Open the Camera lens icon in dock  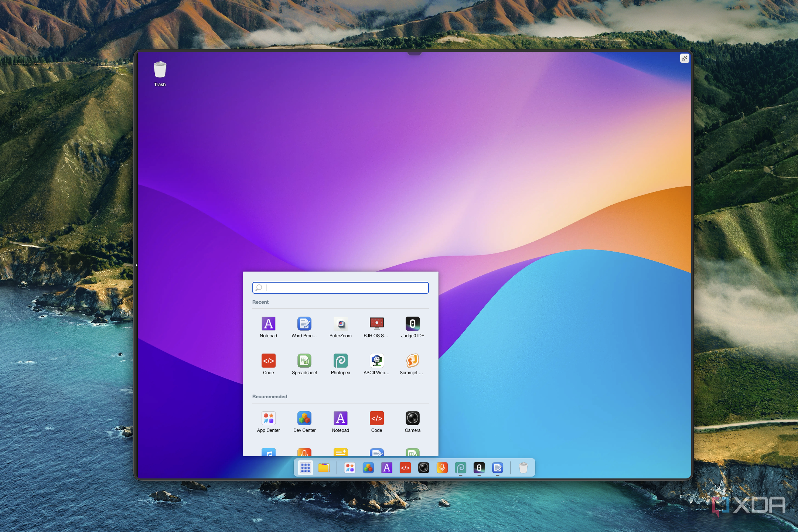tap(424, 468)
